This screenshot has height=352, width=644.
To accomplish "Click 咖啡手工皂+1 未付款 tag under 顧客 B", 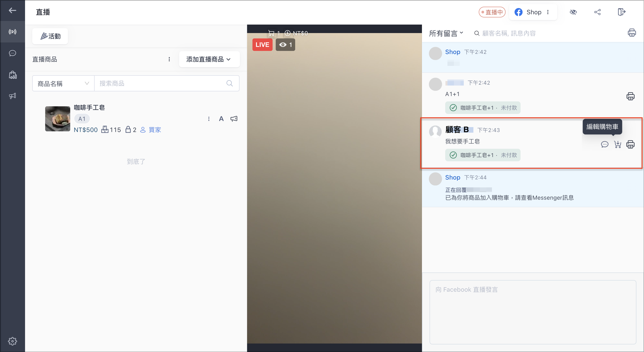I will (x=483, y=155).
